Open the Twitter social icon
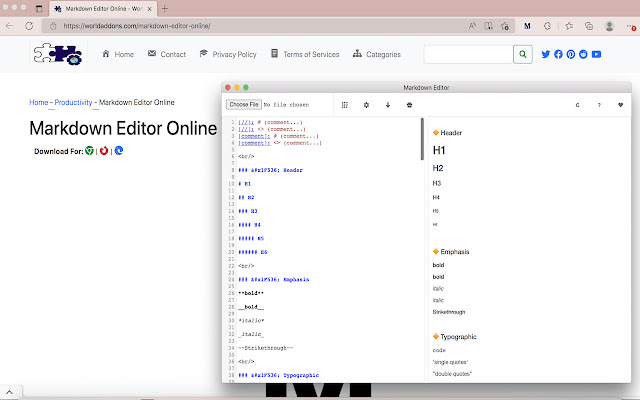Image resolution: width=640 pixels, height=400 pixels. click(546, 54)
